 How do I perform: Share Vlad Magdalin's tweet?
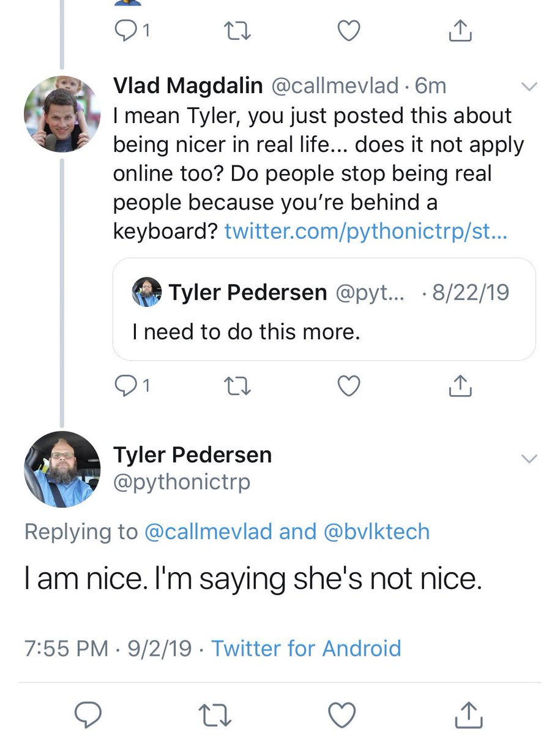coord(461,386)
